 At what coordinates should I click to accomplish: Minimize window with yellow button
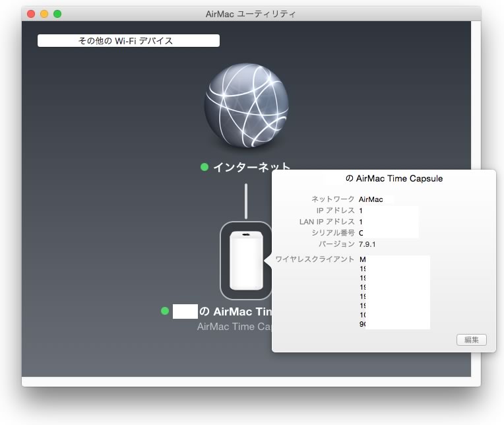point(44,14)
